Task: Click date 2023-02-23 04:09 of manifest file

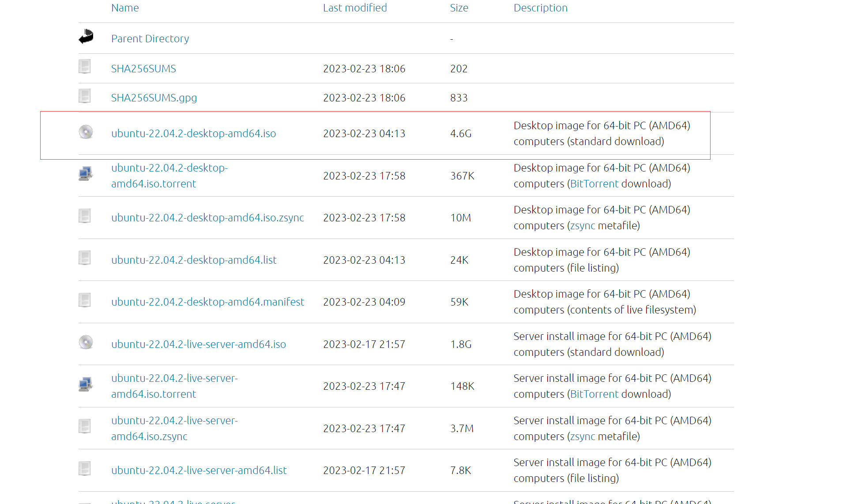Action: 364,302
